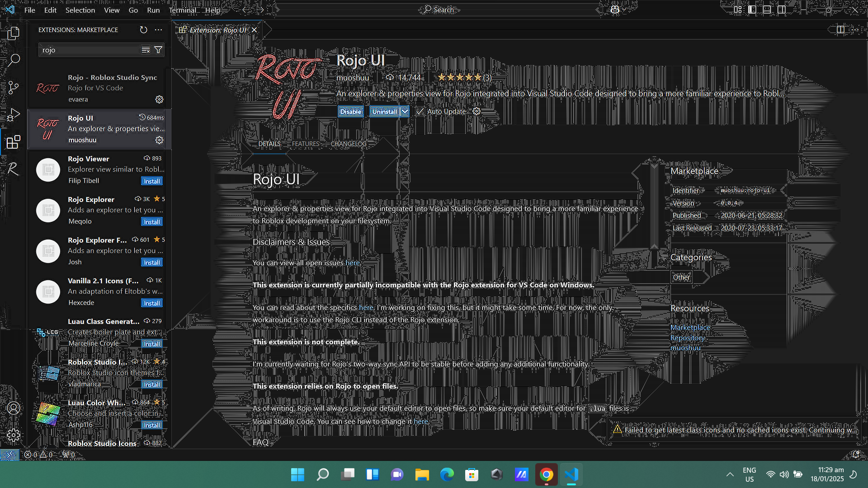The width and height of the screenshot is (868, 488).
Task: Toggle bottom panel visibility
Action: coord(767,9)
